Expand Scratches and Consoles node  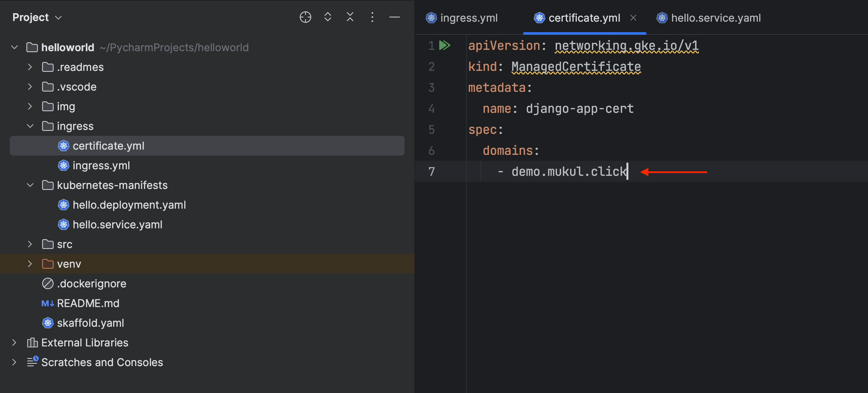click(14, 362)
